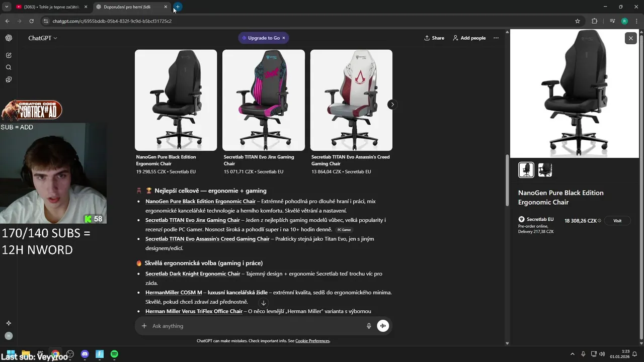Open the taskbar volume control
Image resolution: width=644 pixels, height=362 pixels.
(602, 354)
